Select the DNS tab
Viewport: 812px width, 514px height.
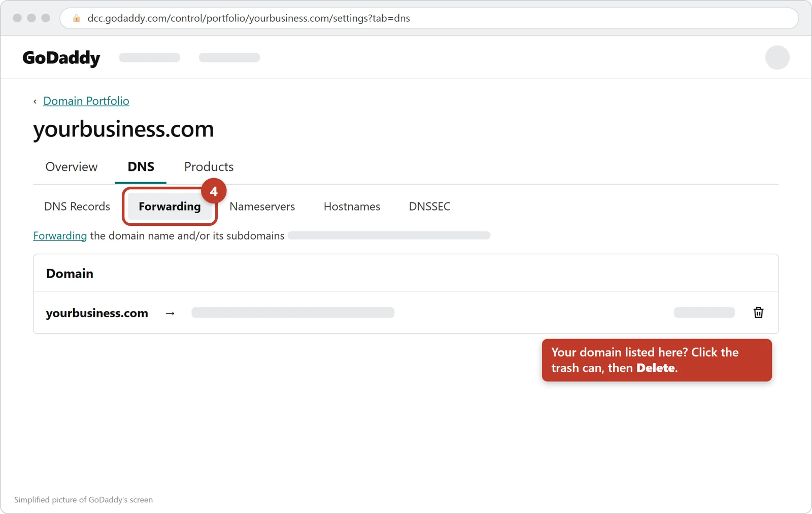141,167
